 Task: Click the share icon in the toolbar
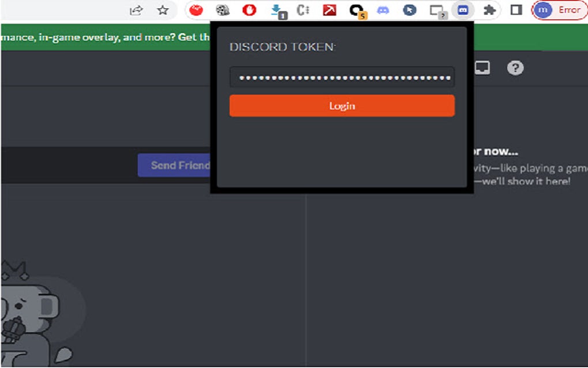136,10
